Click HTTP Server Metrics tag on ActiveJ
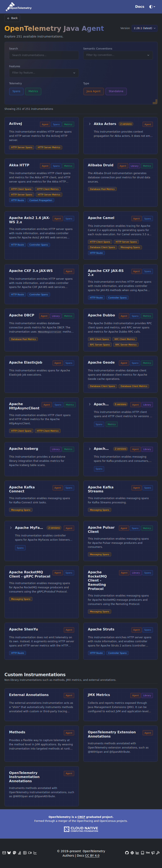162x868 pixels. tap(49, 148)
